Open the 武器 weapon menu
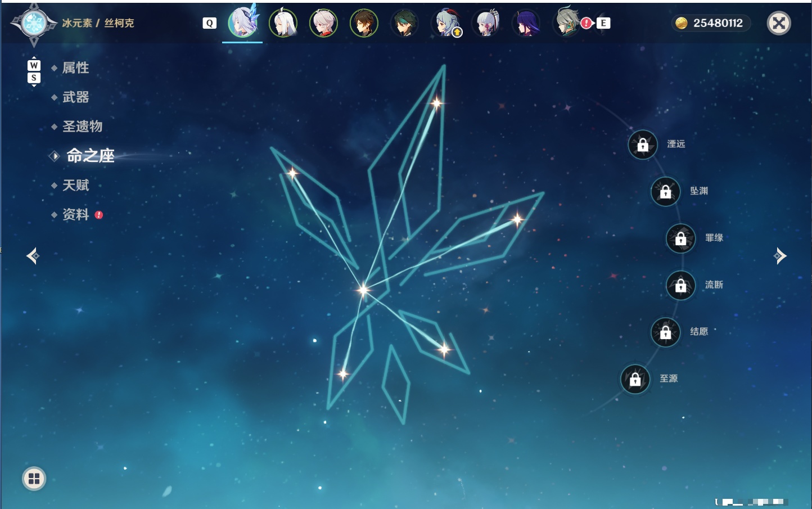This screenshot has width=812, height=509. point(75,97)
